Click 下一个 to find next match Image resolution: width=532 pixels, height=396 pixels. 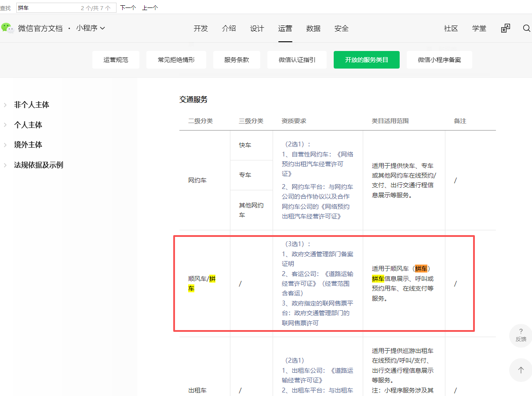[x=128, y=7]
